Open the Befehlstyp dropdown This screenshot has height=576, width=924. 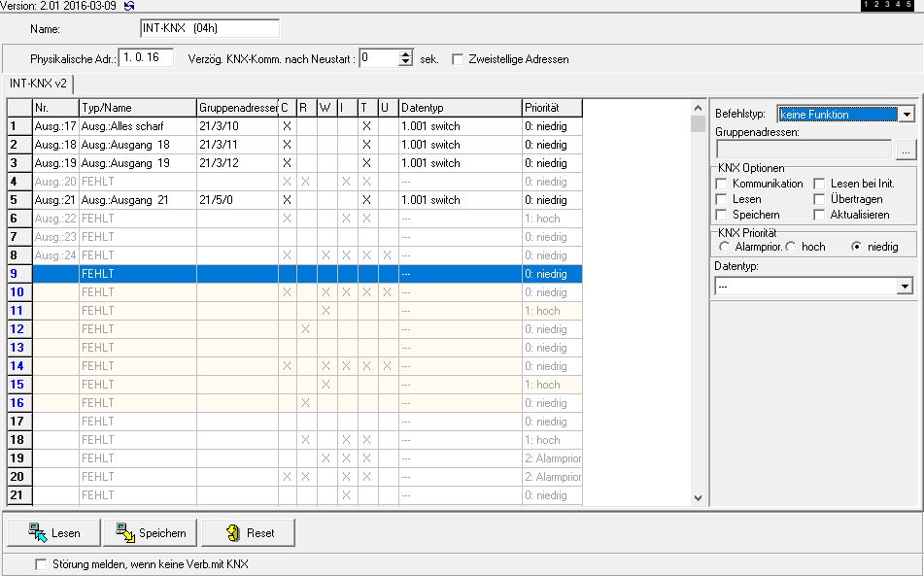[x=906, y=115]
